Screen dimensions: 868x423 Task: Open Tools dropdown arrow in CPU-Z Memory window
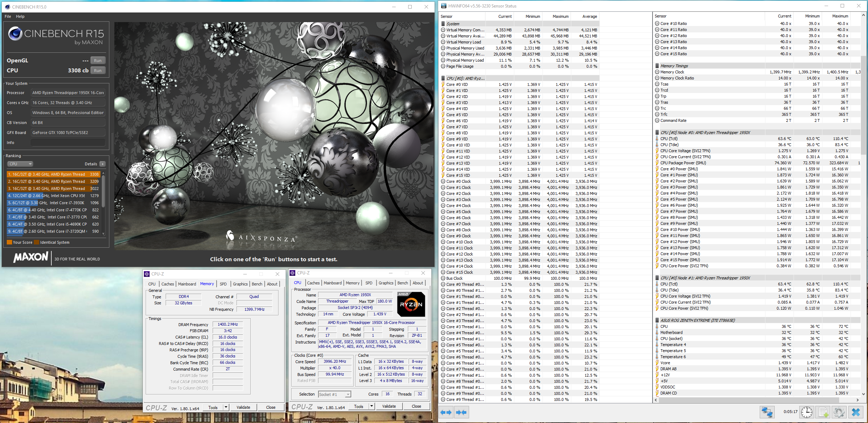[x=226, y=407]
